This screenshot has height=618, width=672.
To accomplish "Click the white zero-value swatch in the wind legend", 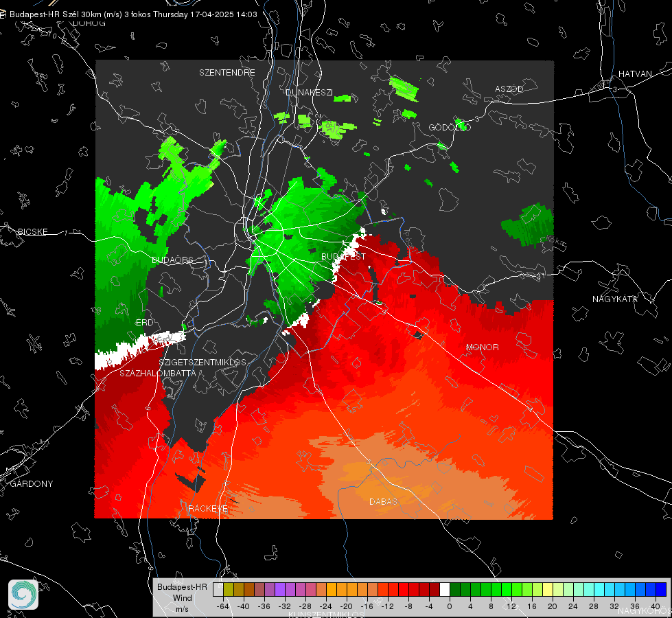I will click(x=445, y=590).
